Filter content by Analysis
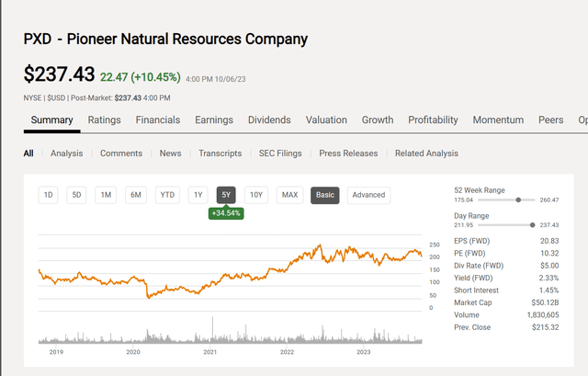 (67, 154)
